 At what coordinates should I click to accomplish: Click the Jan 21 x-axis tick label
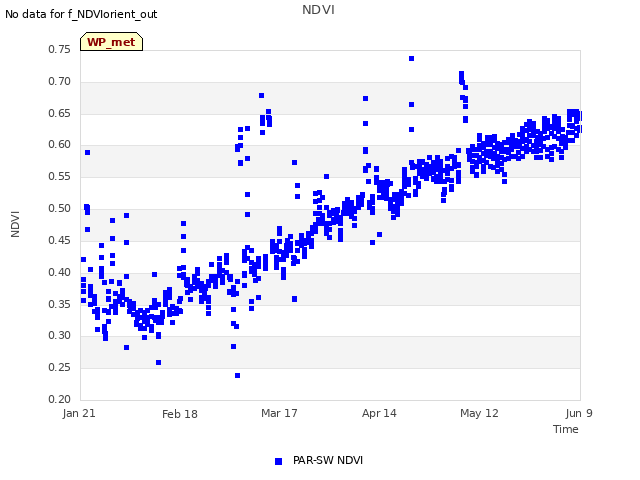point(79,413)
